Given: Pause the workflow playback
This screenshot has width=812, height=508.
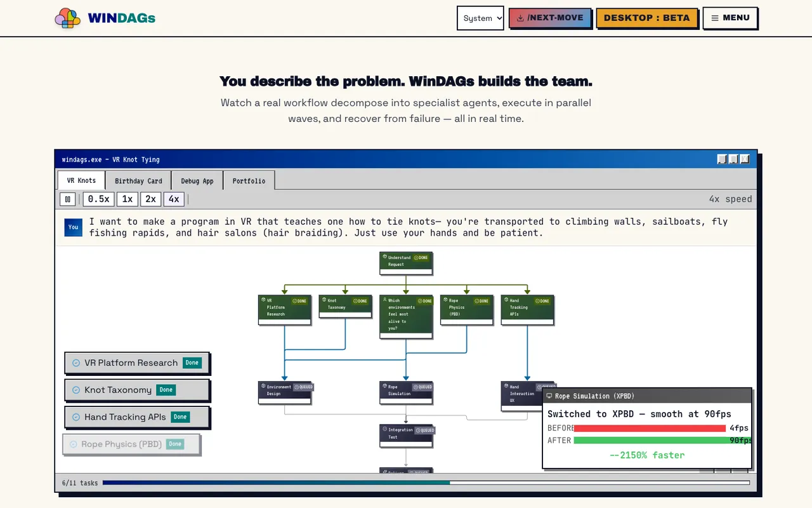Looking at the screenshot, I should (x=68, y=199).
